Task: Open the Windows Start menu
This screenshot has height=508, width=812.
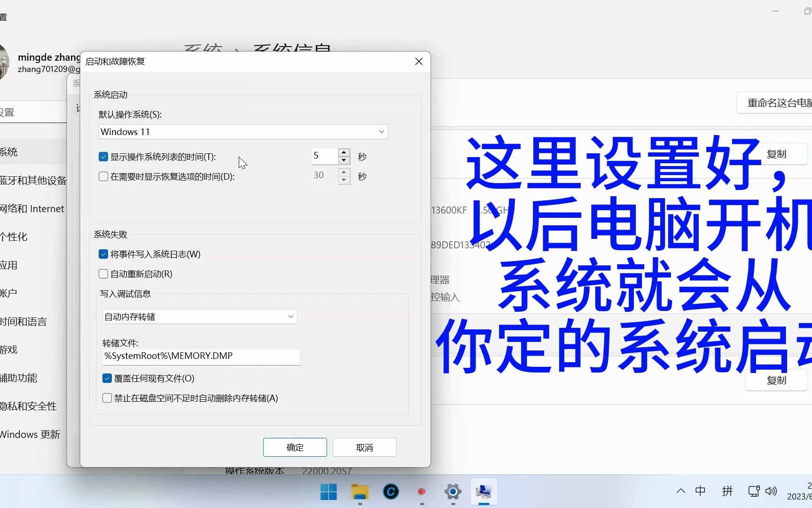Action: pos(328,492)
